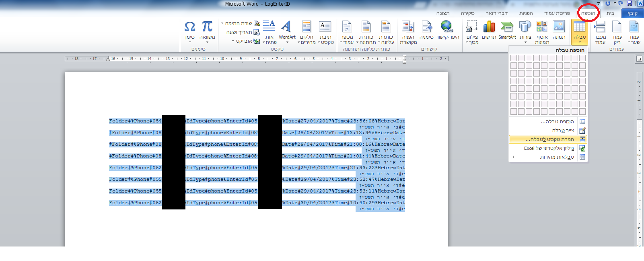The width and height of the screenshot is (644, 261).
Task: Choose Convert Text to Table (המרת טקסט לטבלה)
Action: pyautogui.click(x=548, y=139)
